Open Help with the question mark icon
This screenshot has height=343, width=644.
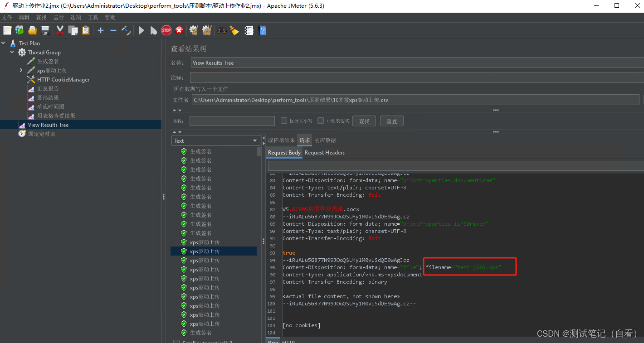click(x=262, y=30)
